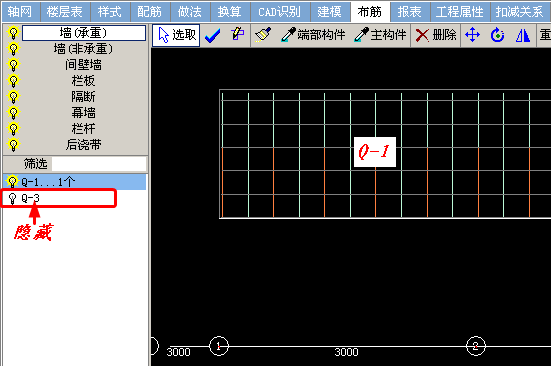Pick the 端部构件 eyedropper tool

(x=313, y=35)
